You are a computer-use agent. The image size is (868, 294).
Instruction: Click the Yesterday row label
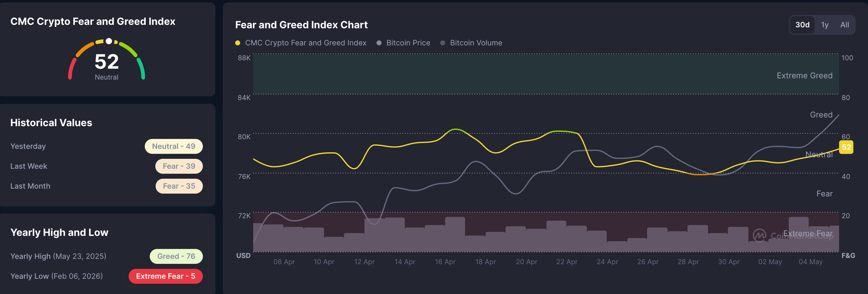(28, 146)
